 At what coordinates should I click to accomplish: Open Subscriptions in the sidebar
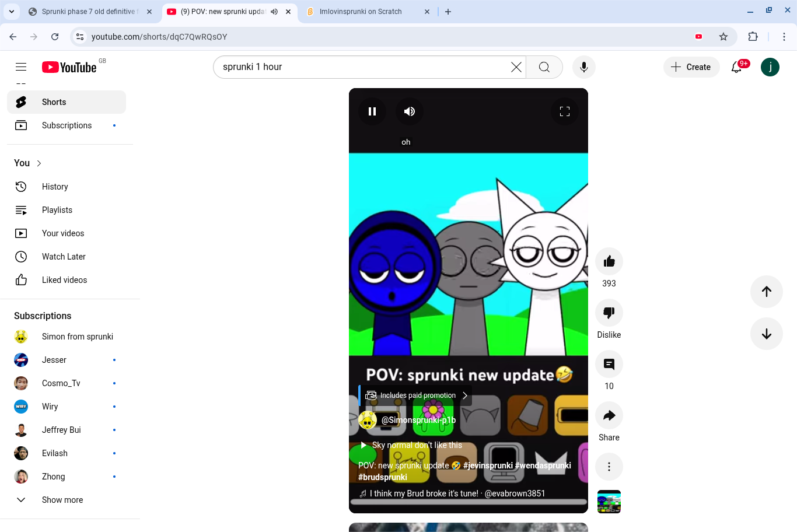(67, 125)
